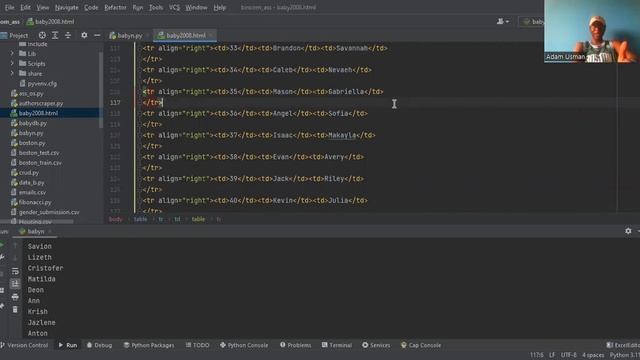Image resolution: width=640 pixels, height=360 pixels.
Task: Open the VCS menu
Action: (x=174, y=7)
